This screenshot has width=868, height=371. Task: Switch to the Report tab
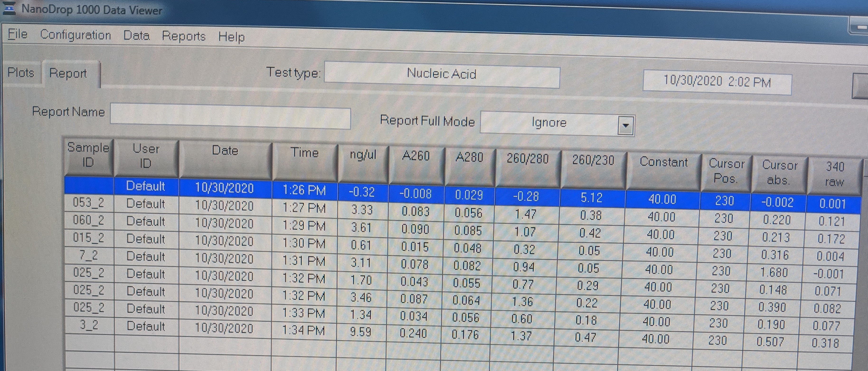68,73
